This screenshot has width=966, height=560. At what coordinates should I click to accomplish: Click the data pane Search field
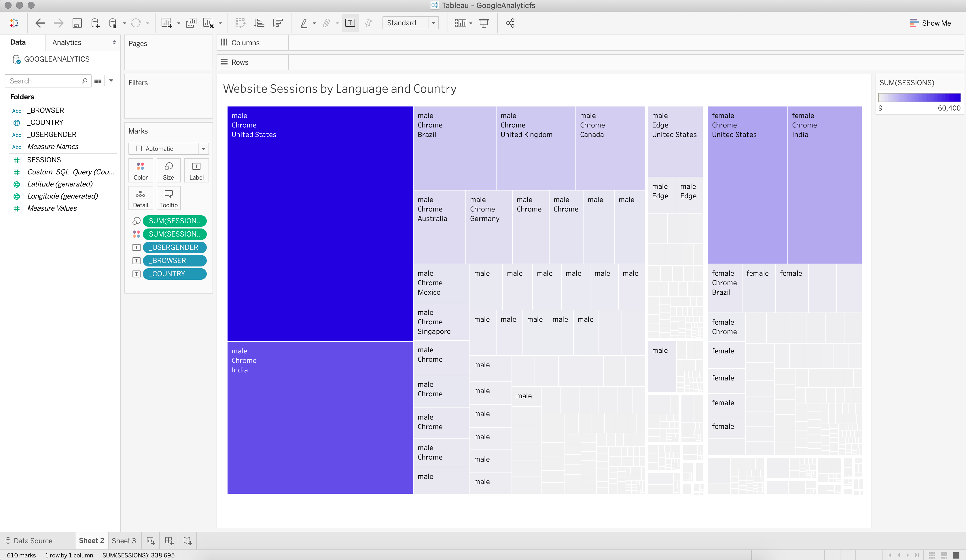click(44, 81)
